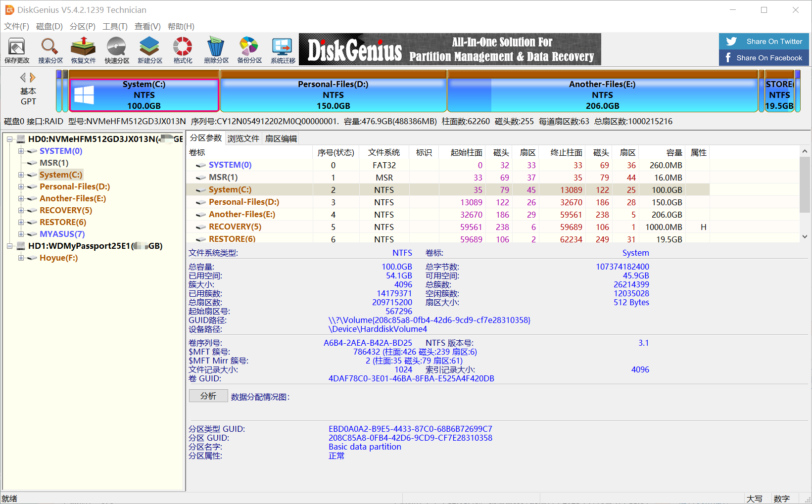Expand the RESTORE(6) tree node

pos(21,222)
